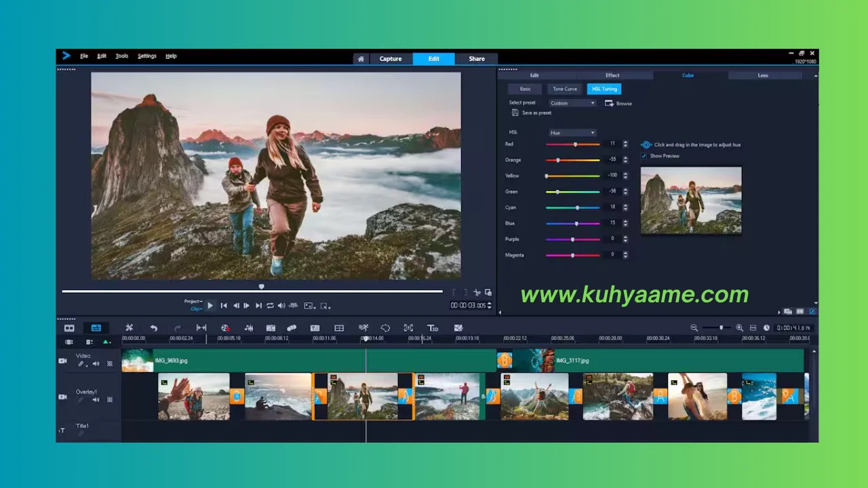Click the Red value spinner arrows
The width and height of the screenshot is (868, 488).
click(625, 144)
